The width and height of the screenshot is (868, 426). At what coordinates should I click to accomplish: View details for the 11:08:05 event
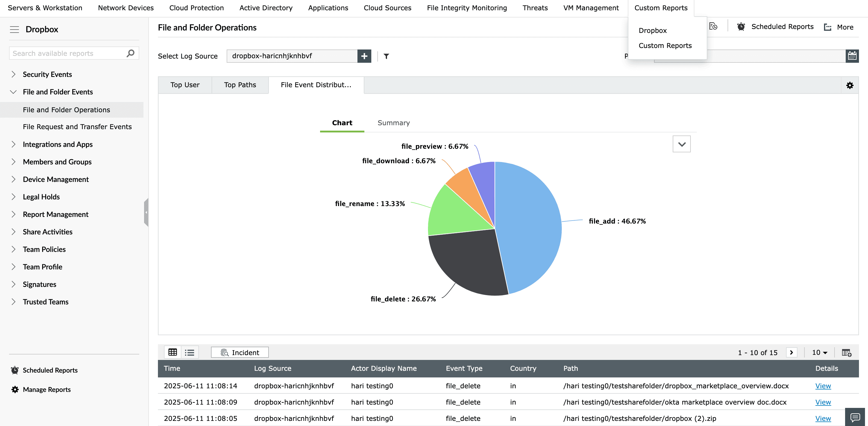(823, 418)
